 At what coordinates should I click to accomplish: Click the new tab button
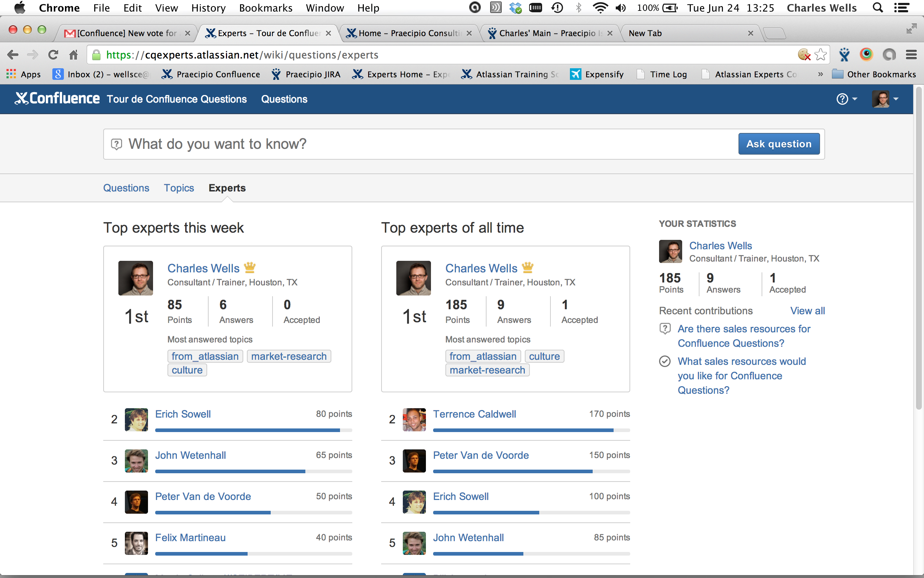774,34
